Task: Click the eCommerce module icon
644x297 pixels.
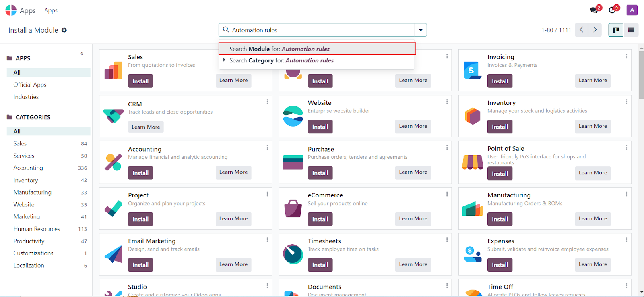Action: coord(293,208)
